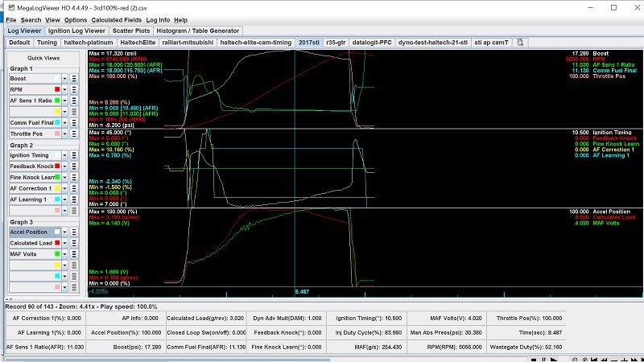Switch to the Scatter Plots tab
The width and height of the screenshot is (644, 362).
click(131, 31)
